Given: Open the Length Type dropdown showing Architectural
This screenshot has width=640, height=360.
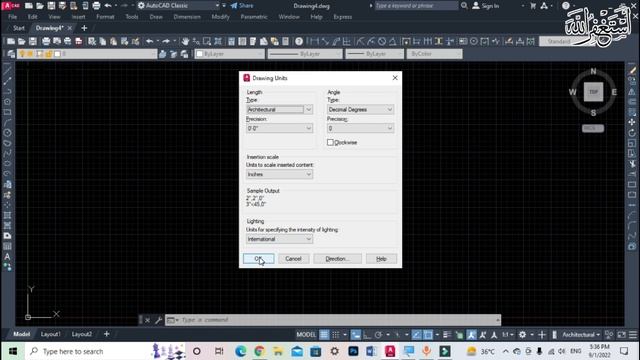Looking at the screenshot, I should point(280,109).
